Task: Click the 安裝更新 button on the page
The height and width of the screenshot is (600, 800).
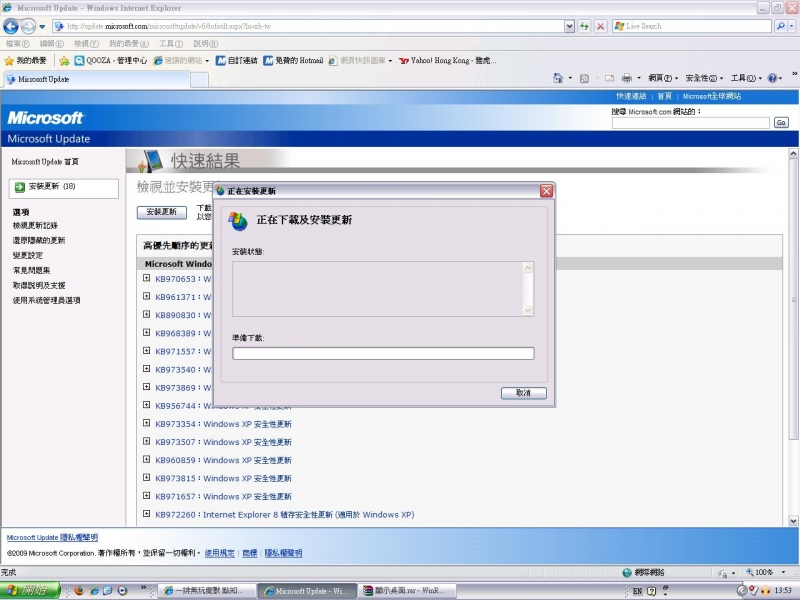Action: pos(162,212)
